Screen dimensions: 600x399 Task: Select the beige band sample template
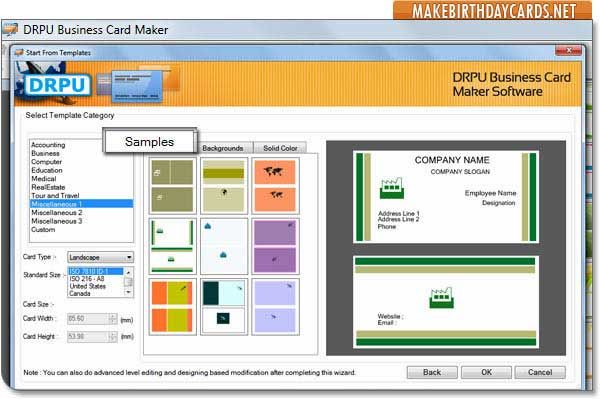(224, 186)
